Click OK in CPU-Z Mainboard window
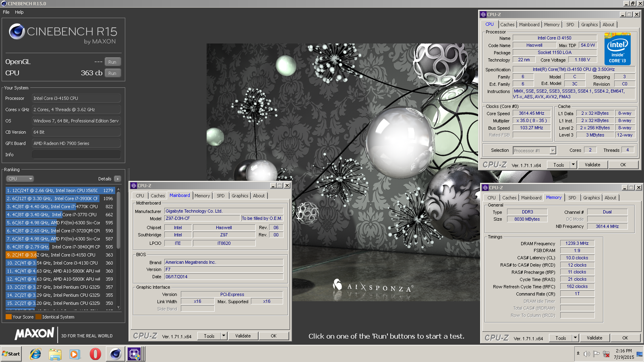 273,336
